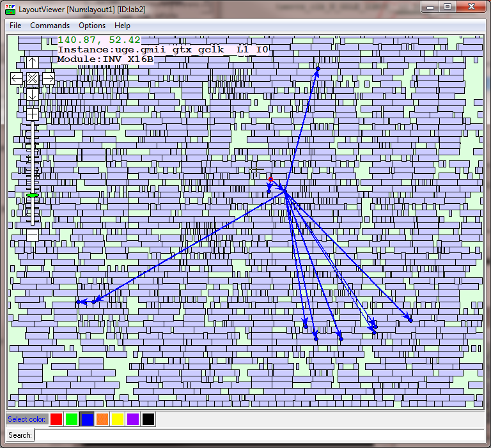Click the green zoom slider handle
Viewport: 491px width, 448px height.
32,195
